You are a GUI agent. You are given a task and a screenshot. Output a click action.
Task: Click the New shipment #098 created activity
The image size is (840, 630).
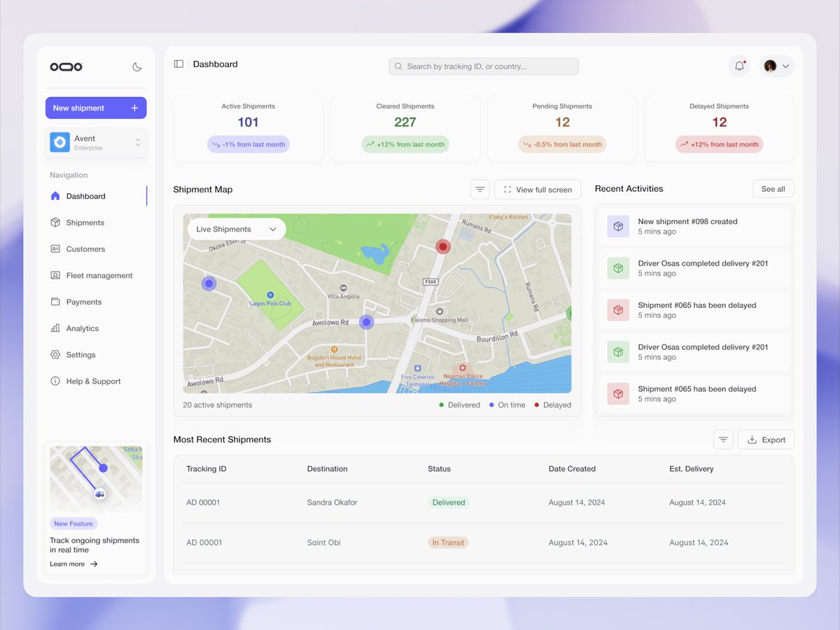694,226
